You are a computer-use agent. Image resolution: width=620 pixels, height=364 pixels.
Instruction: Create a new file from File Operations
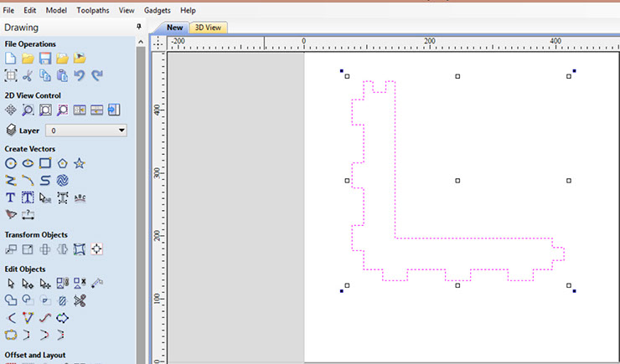(x=11, y=58)
